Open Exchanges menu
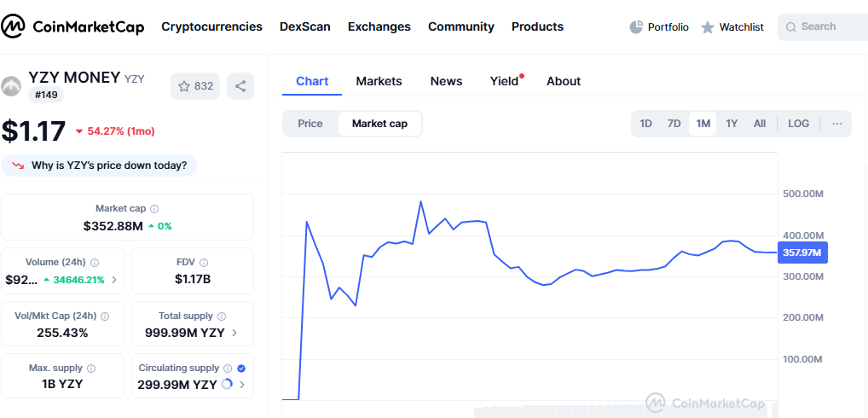 pyautogui.click(x=379, y=26)
